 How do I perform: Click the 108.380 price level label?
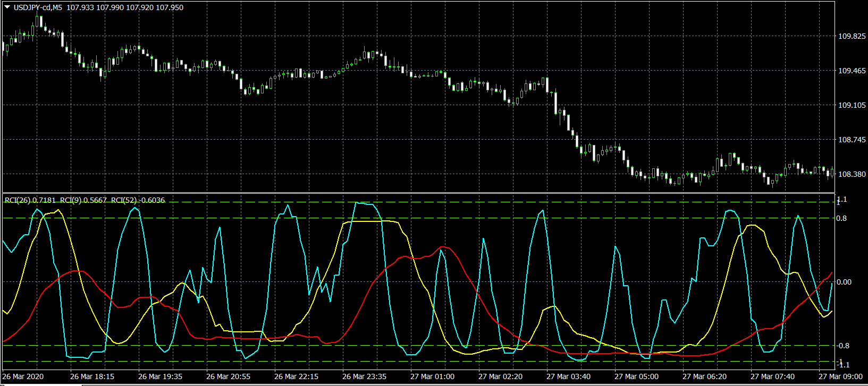coord(852,174)
